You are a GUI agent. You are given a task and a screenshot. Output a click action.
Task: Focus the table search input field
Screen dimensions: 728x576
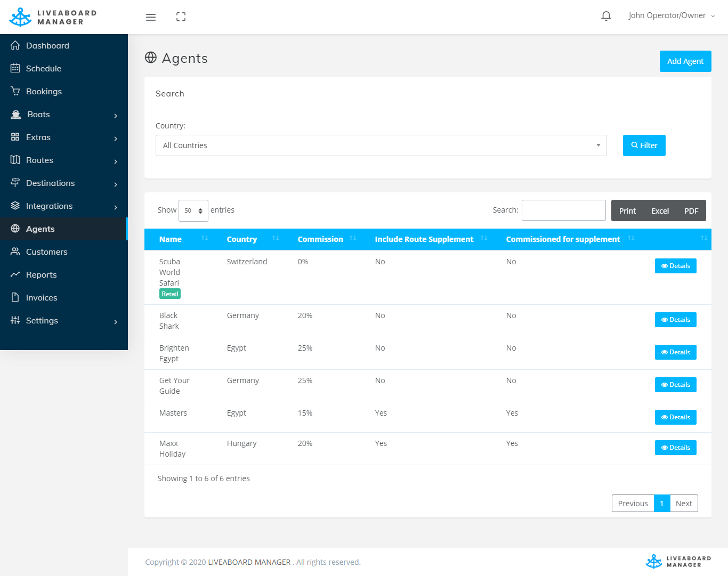point(563,210)
